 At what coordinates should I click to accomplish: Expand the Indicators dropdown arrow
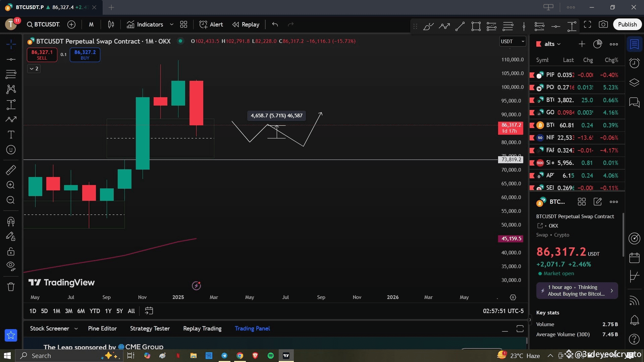172,24
